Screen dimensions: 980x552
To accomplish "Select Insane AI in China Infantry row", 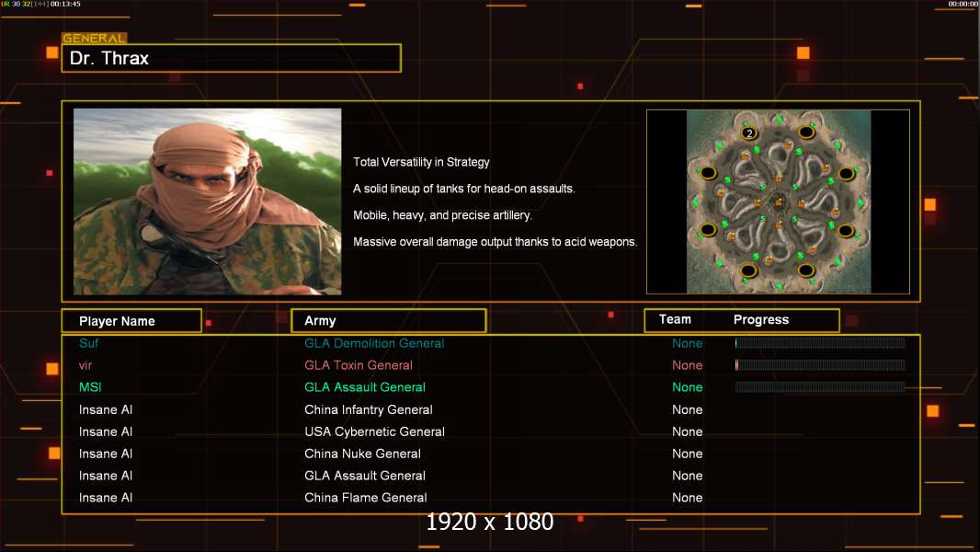I will [106, 409].
